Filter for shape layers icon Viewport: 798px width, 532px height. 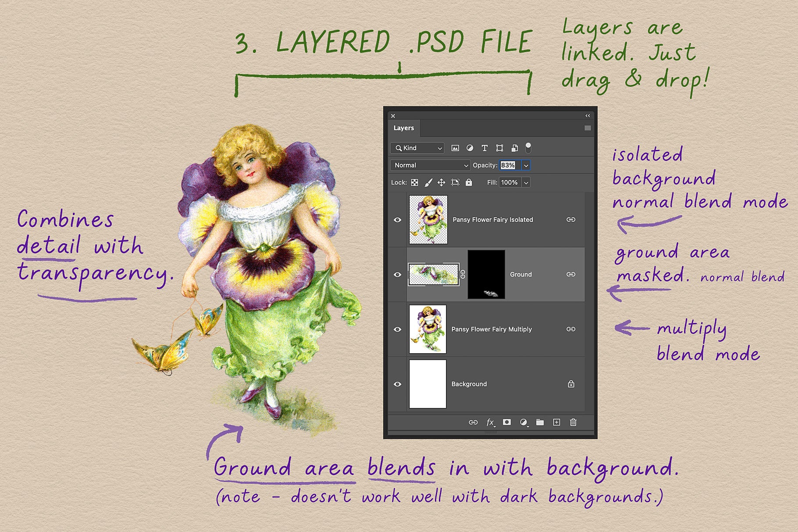pyautogui.click(x=499, y=148)
